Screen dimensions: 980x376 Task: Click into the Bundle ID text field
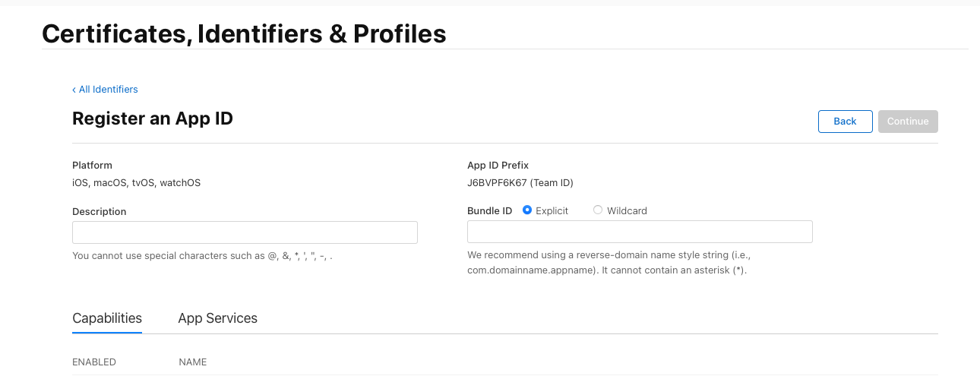click(640, 232)
